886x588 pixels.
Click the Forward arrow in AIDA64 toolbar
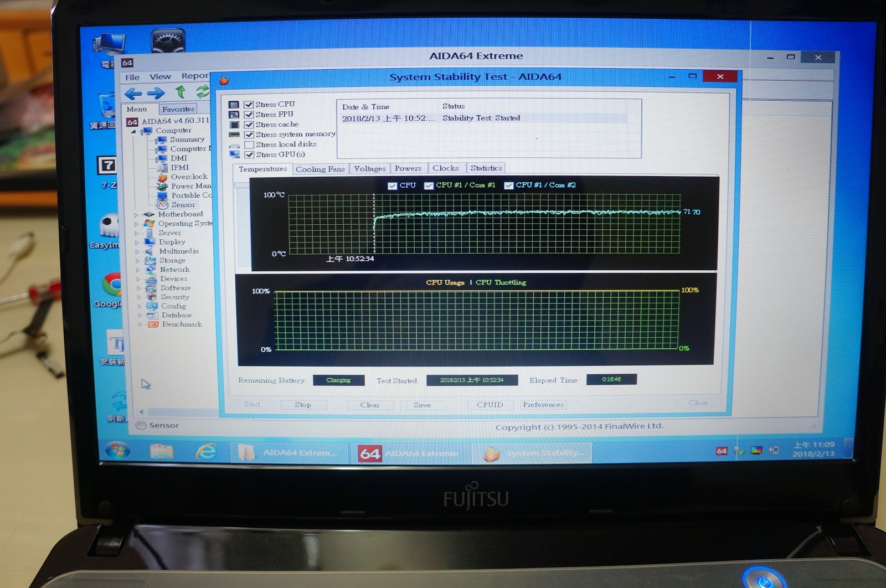click(x=156, y=94)
